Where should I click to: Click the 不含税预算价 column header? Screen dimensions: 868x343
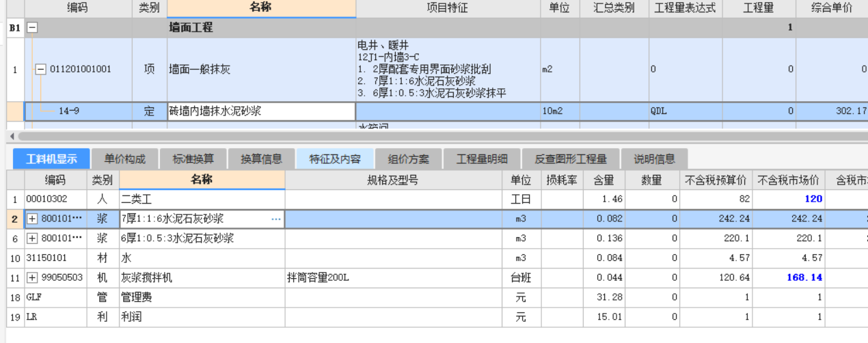[x=717, y=180]
